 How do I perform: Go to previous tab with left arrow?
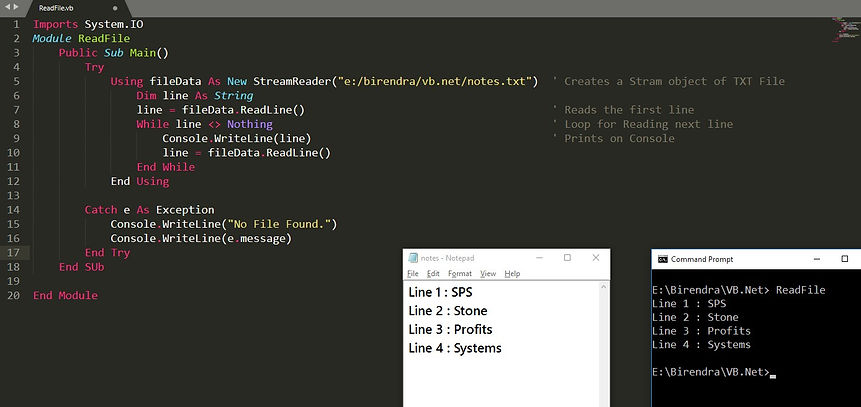tap(7, 7)
